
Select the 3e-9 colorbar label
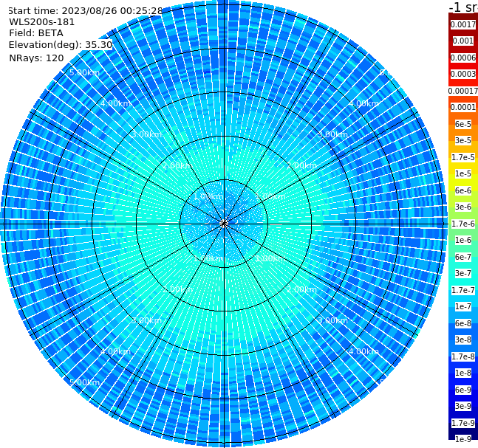click(463, 406)
